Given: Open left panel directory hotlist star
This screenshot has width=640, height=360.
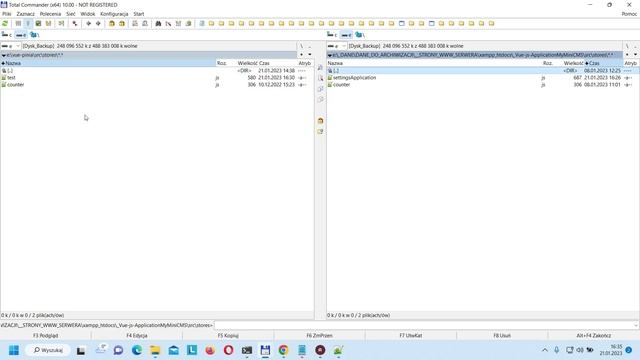Looking at the screenshot, I should (302, 55).
